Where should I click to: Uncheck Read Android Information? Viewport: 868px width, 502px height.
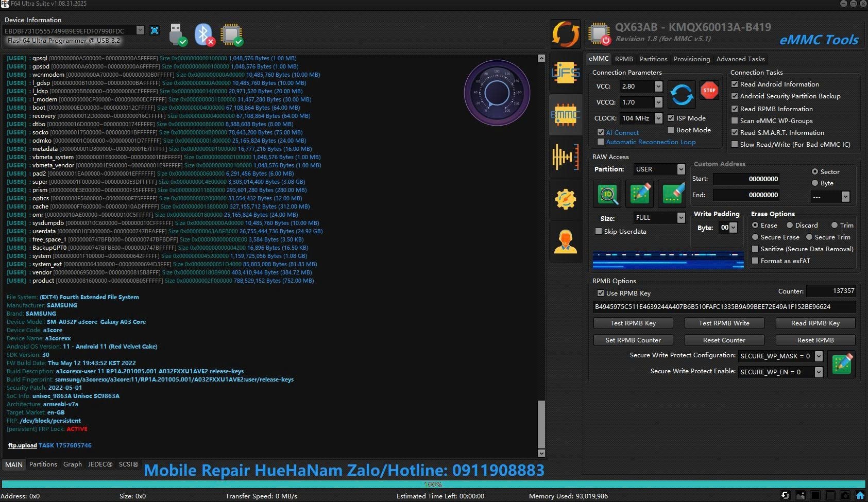[x=735, y=84]
